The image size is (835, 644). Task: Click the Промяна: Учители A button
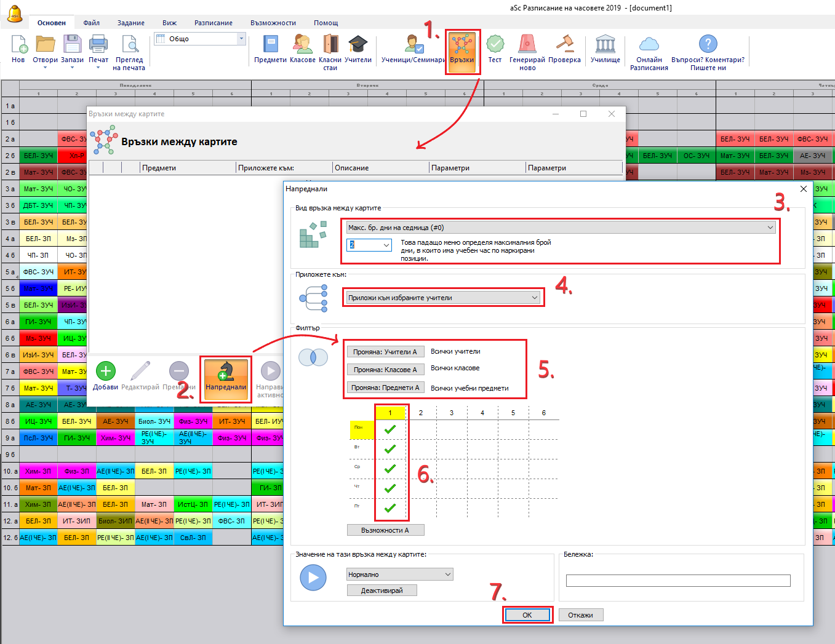point(385,352)
